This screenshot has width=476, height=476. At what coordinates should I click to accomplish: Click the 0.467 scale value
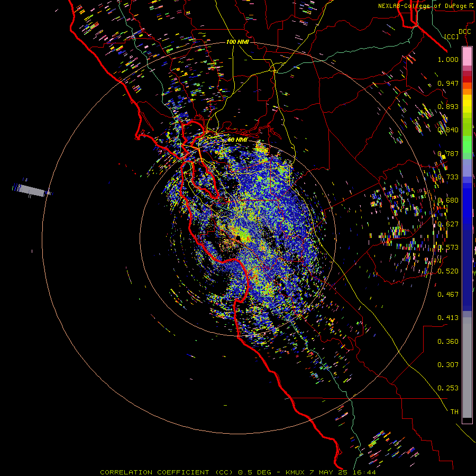click(448, 294)
